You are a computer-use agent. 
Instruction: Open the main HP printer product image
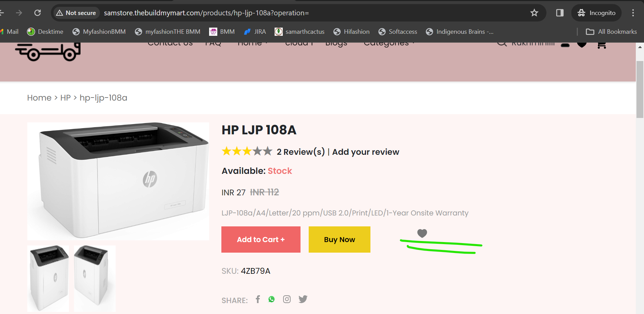[x=118, y=181]
